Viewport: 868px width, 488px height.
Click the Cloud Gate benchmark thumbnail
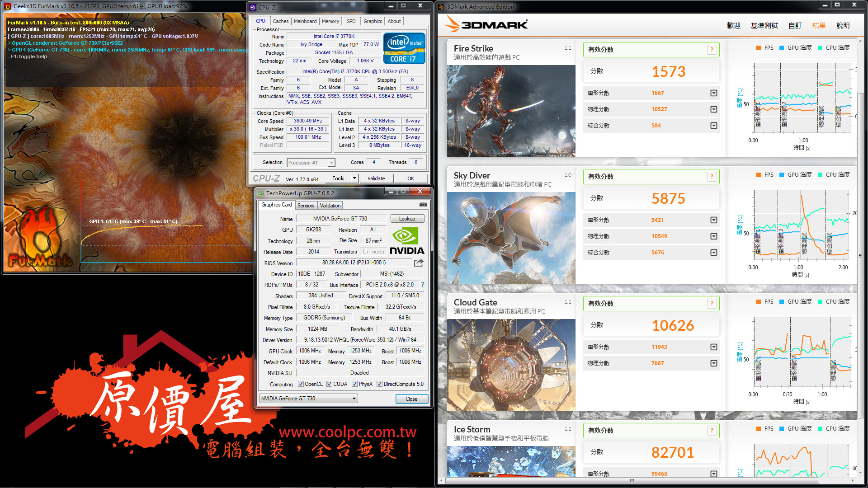point(511,365)
